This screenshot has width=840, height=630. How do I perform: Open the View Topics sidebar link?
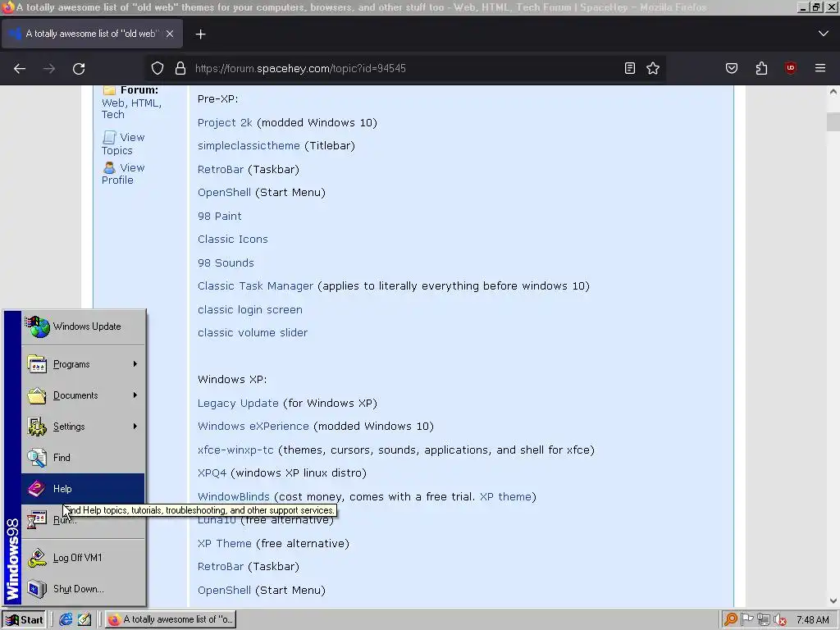click(x=123, y=144)
